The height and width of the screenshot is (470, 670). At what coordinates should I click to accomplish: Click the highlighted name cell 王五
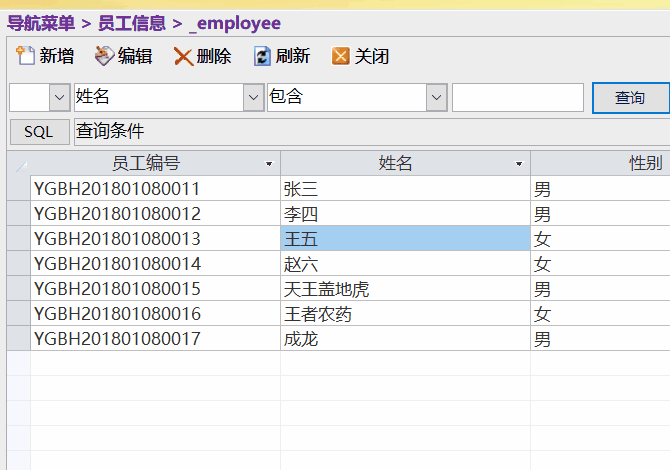(x=406, y=238)
